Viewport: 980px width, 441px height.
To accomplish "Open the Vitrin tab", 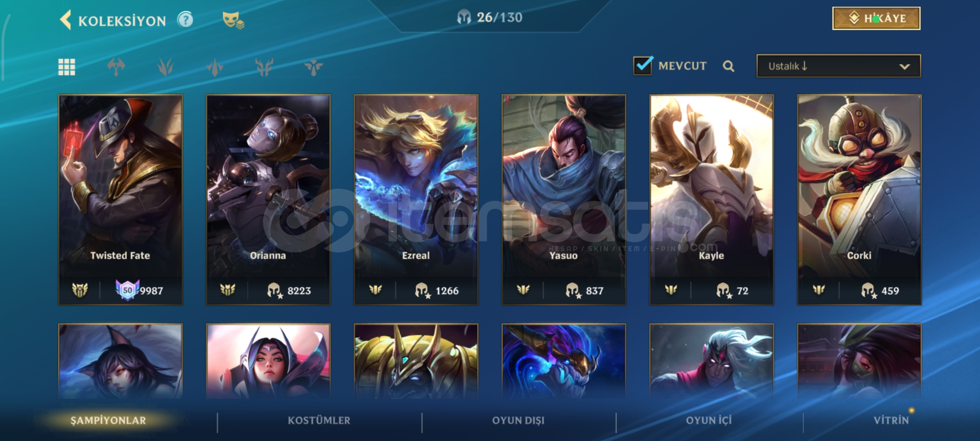I will 891,421.
